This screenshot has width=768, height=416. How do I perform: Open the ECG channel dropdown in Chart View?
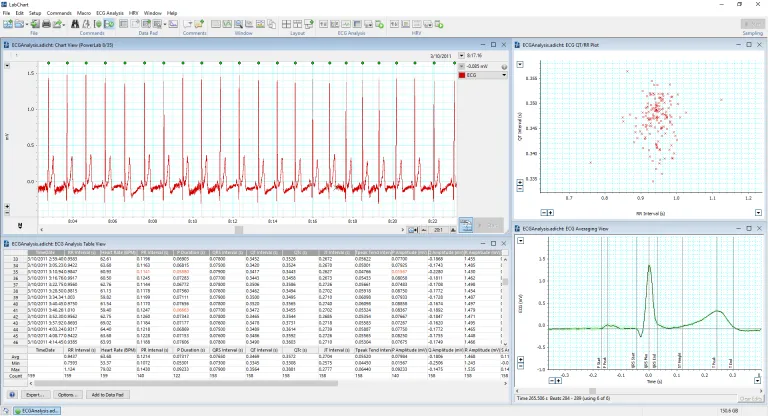point(503,74)
